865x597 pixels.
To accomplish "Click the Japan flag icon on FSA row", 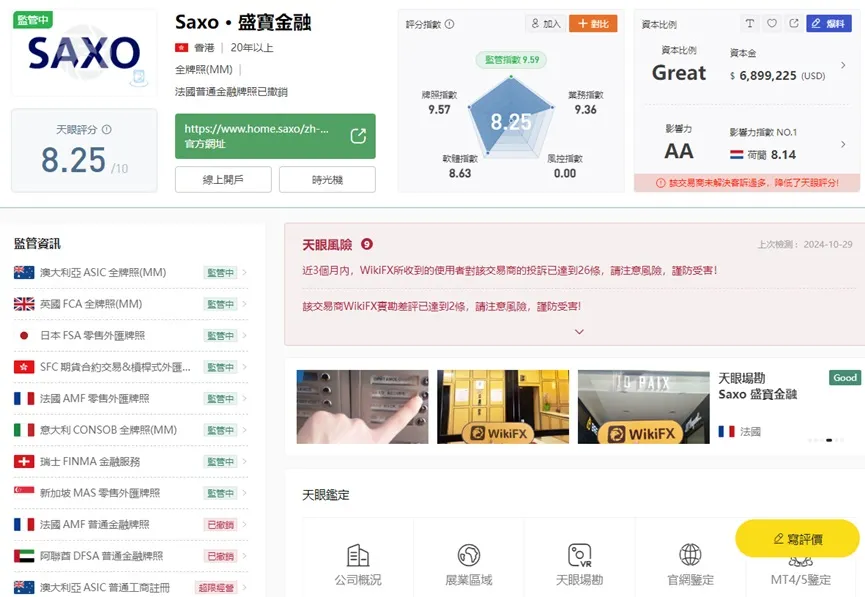I will [x=24, y=335].
